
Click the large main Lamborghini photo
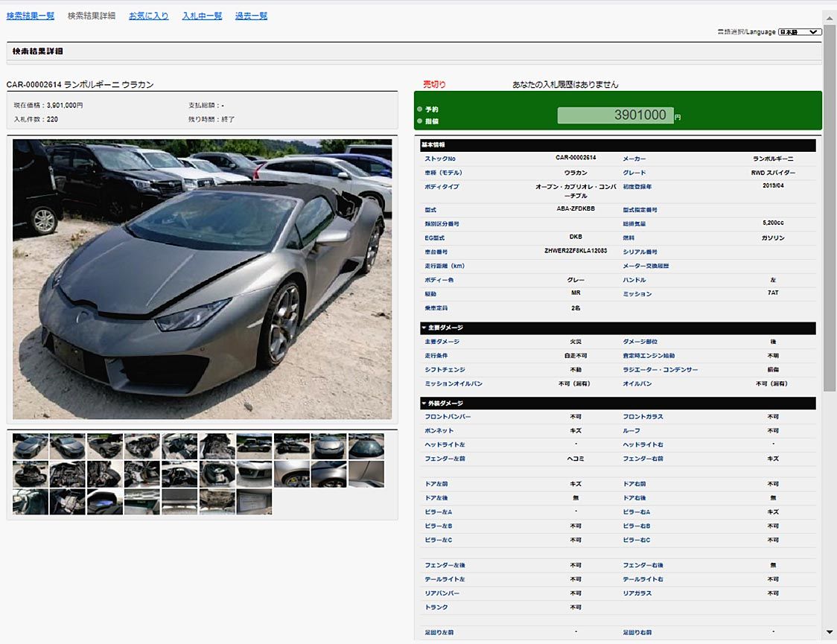pyautogui.click(x=202, y=279)
